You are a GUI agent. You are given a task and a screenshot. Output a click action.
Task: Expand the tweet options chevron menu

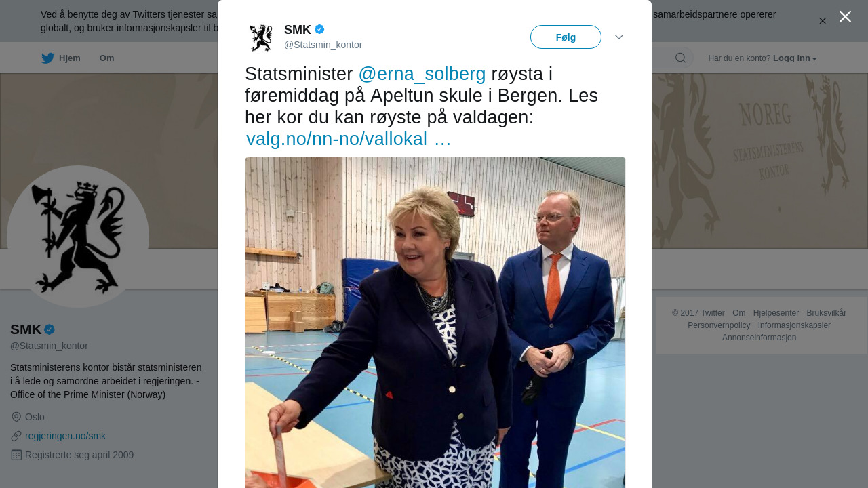pyautogui.click(x=619, y=37)
